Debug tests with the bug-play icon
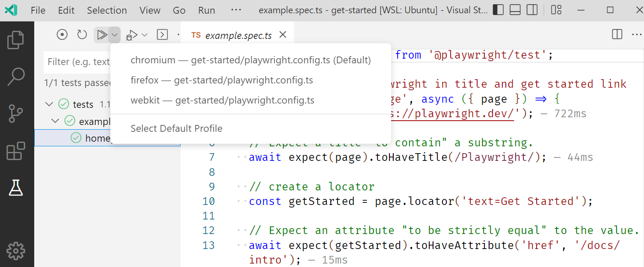The height and width of the screenshot is (267, 644). pos(131,35)
